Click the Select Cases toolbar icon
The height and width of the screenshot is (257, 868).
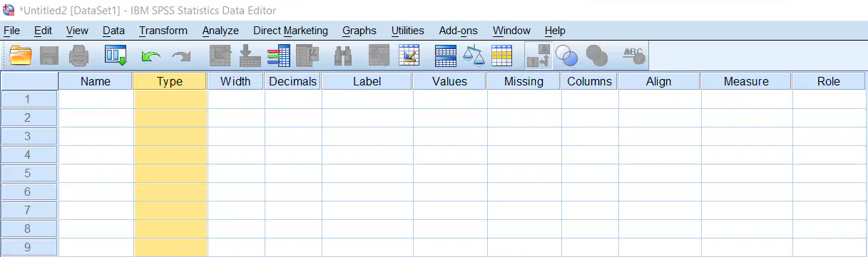(x=502, y=55)
